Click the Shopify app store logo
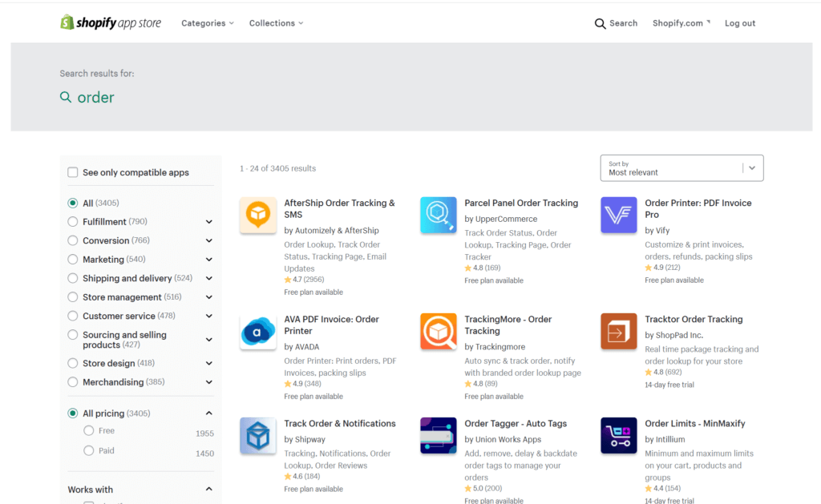Screen dimensions: 821x504 coord(111,22)
